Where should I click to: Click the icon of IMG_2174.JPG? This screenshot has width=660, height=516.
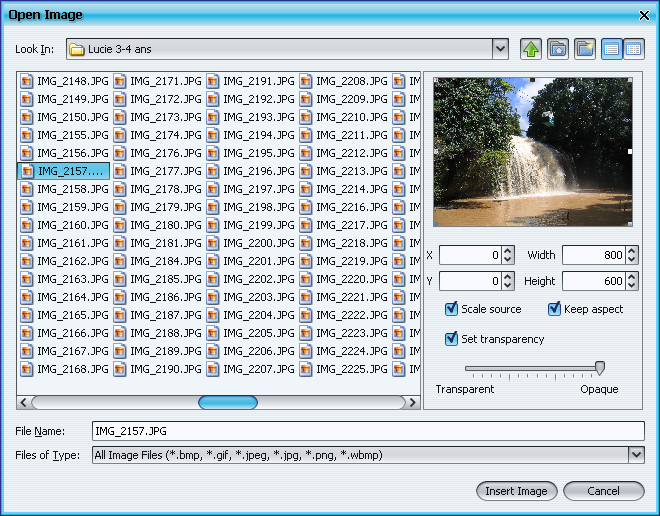[120, 135]
